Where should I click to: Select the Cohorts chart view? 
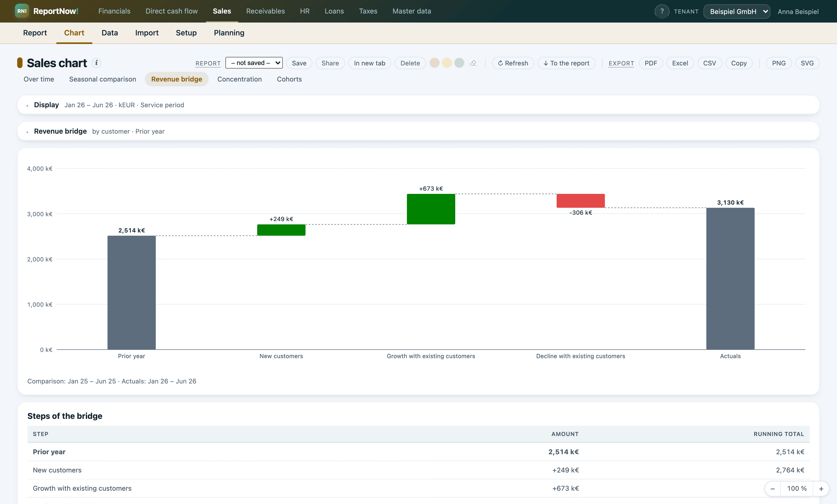(289, 79)
